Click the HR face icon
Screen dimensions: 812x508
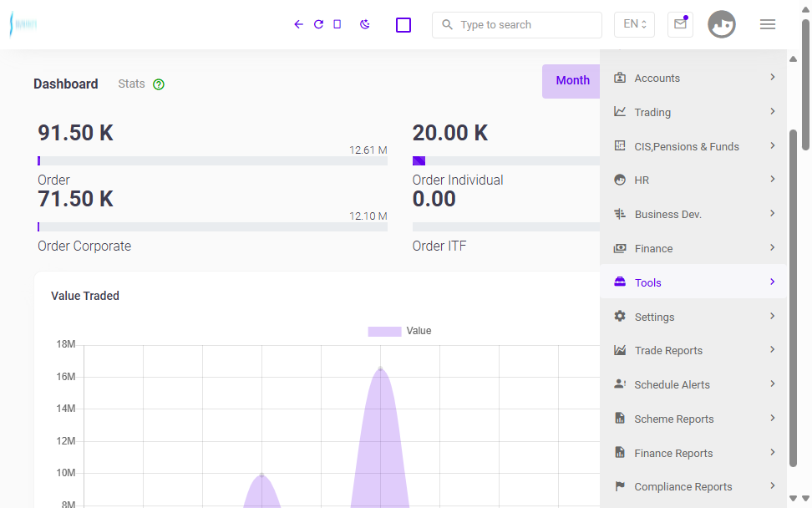(620, 180)
